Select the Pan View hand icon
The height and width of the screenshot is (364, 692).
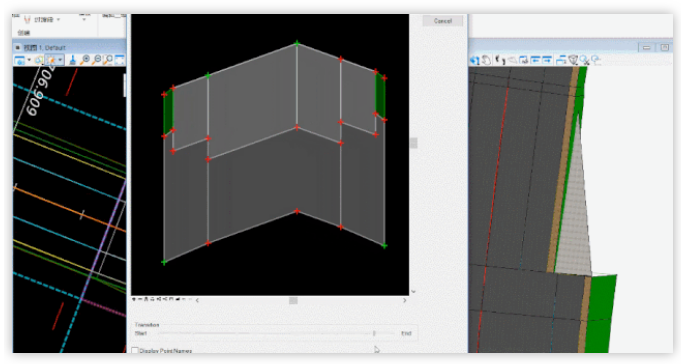486,60
